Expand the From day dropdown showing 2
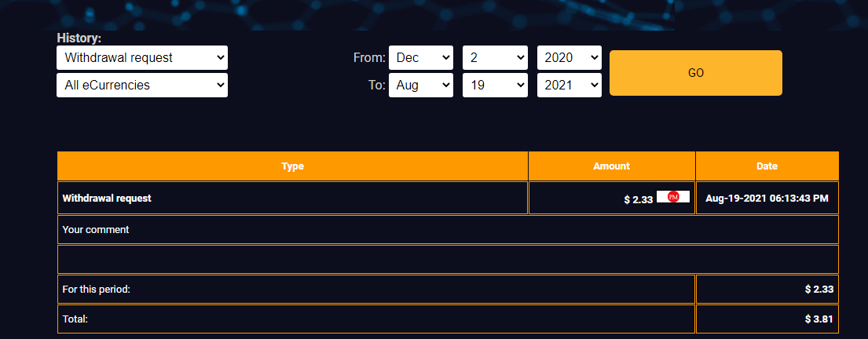The width and height of the screenshot is (868, 339). (x=494, y=57)
